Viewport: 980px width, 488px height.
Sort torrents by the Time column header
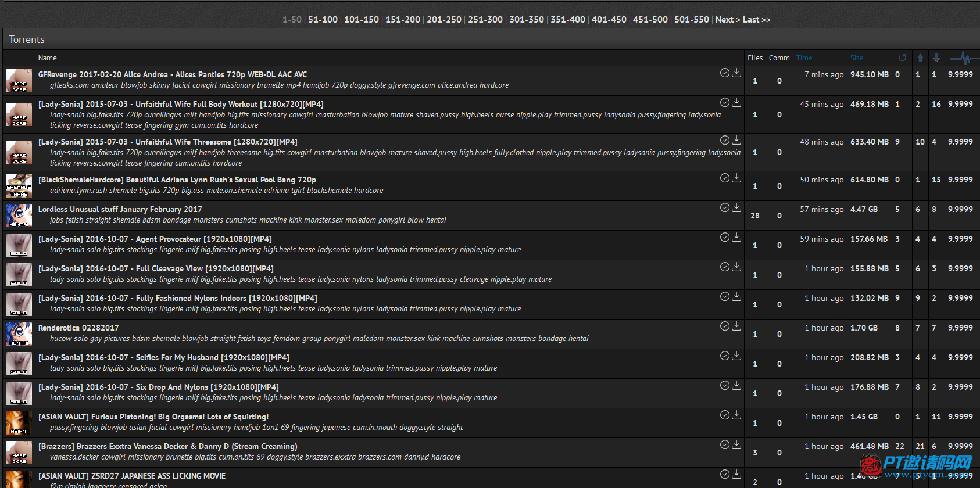click(804, 58)
